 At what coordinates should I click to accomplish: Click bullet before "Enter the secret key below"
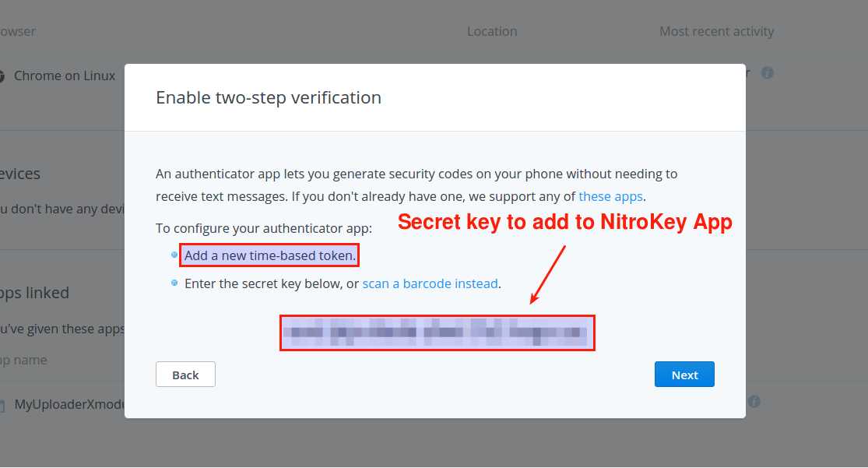(x=174, y=283)
